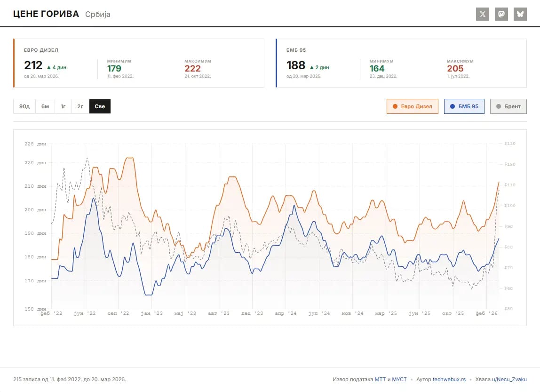Click the orange diesel peak on chart

coord(130,158)
